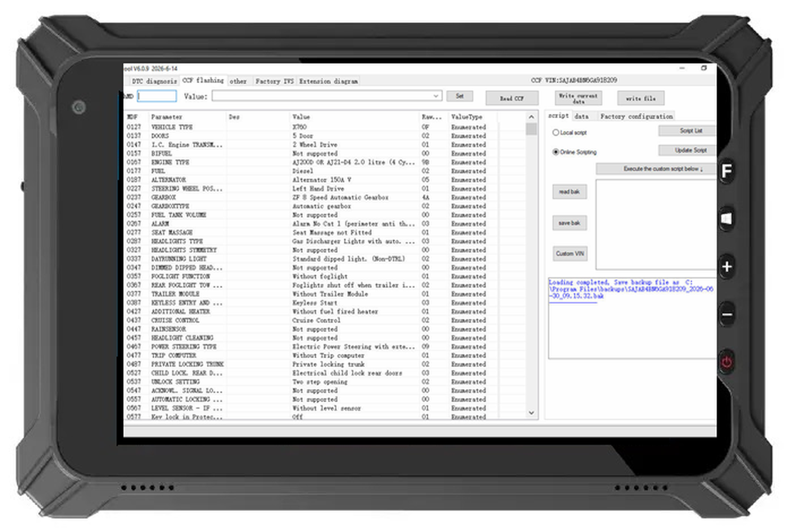This screenshot has width=787, height=532.
Task: Select the FUEL parameter row
Action: point(325,171)
